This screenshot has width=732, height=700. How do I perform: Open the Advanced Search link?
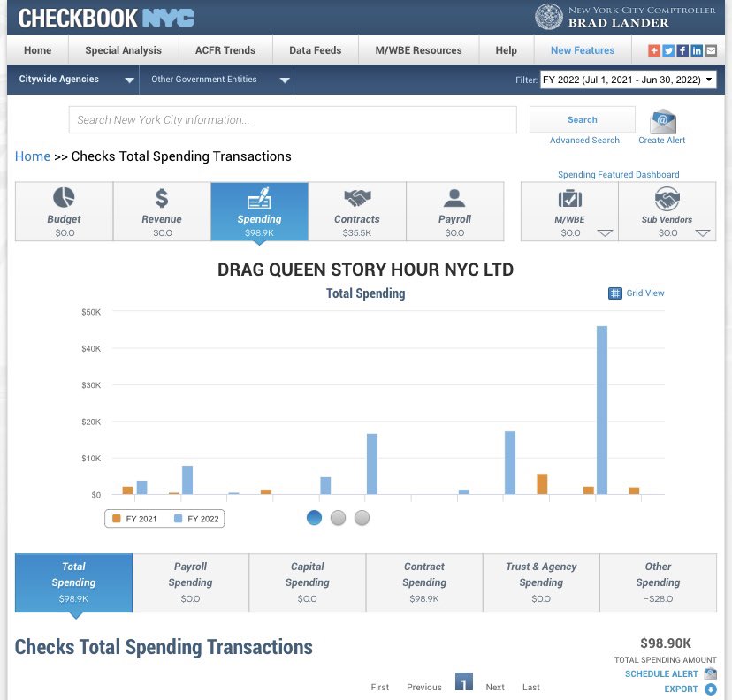[x=584, y=140]
